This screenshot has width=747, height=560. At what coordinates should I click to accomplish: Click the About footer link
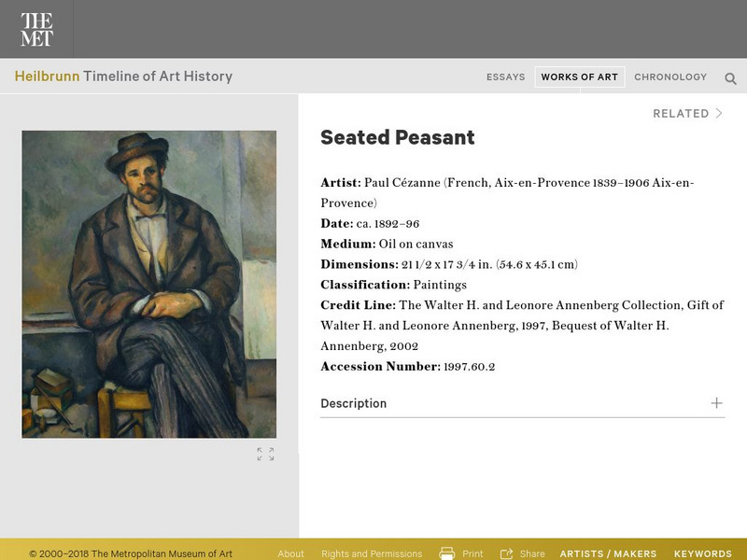click(x=290, y=553)
